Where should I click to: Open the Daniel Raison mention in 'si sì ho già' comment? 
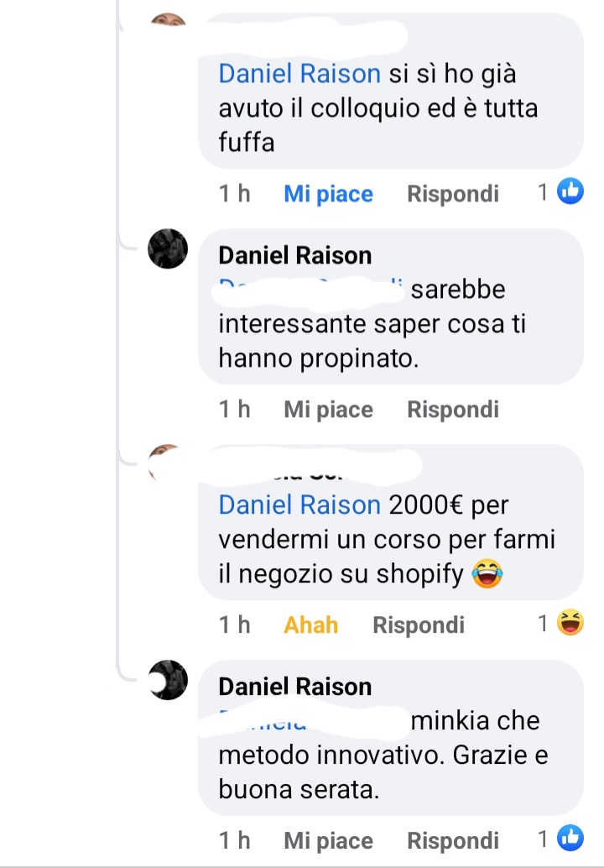(x=299, y=74)
